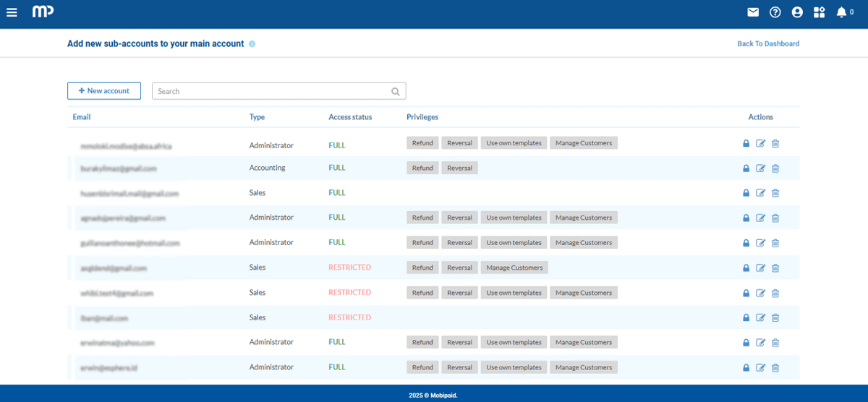
Task: Click the New account button
Action: 104,91
